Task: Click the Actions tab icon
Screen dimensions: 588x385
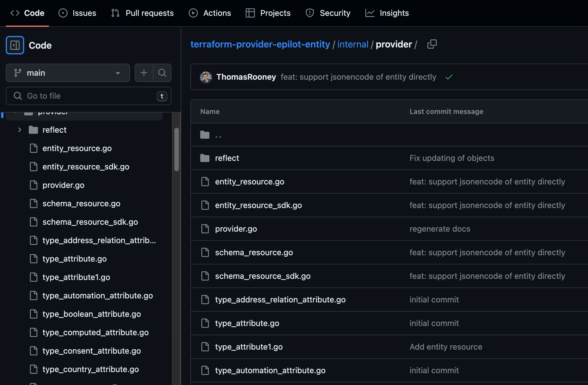Action: point(193,13)
